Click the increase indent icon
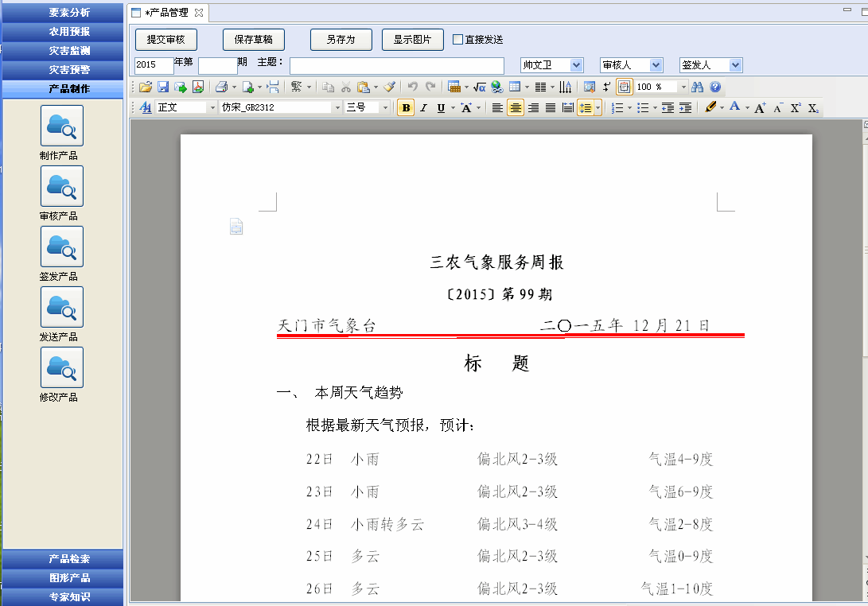 pos(685,108)
